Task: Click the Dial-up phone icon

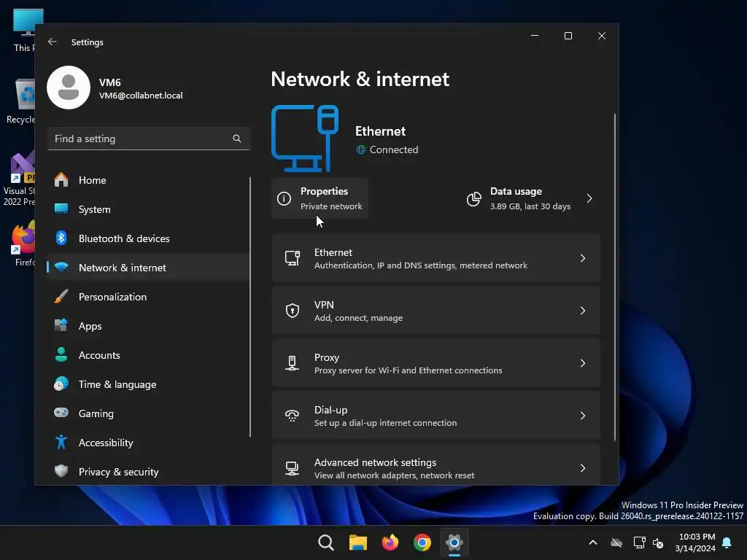Action: click(x=292, y=416)
